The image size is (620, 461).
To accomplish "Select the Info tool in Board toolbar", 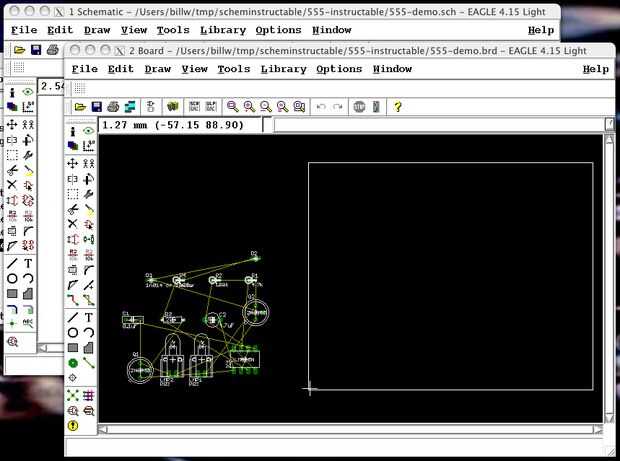I will point(73,131).
